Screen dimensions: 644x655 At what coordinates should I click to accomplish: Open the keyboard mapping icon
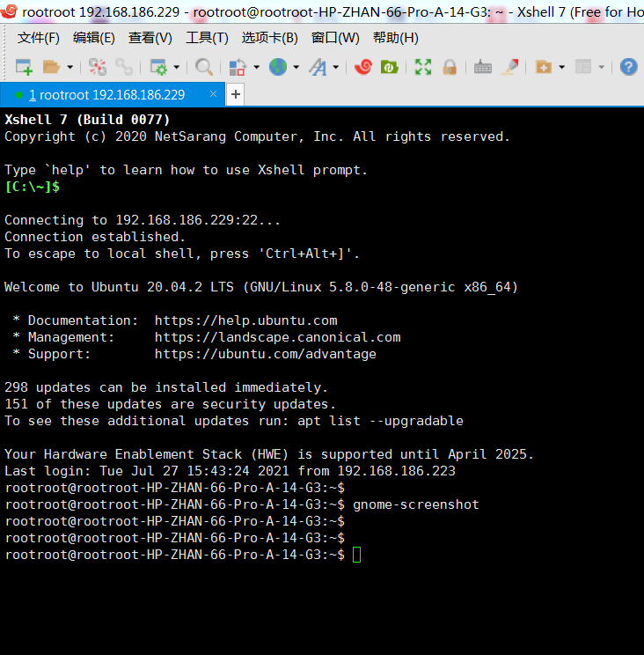click(x=483, y=67)
